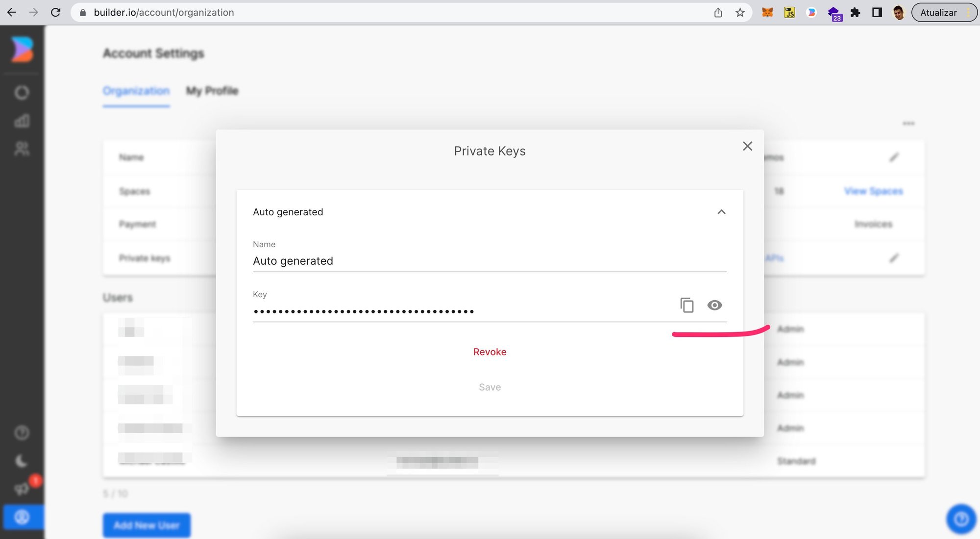This screenshot has width=980, height=539.
Task: Open the My Profile tab
Action: pyautogui.click(x=212, y=91)
